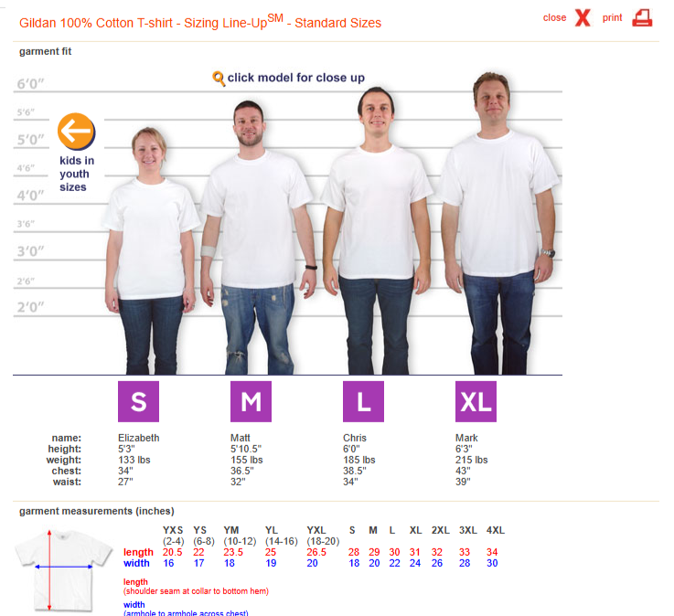Viewport: 674px width, 616px height.
Task: Click 'garment measurements (inches)' heading
Action: click(97, 511)
